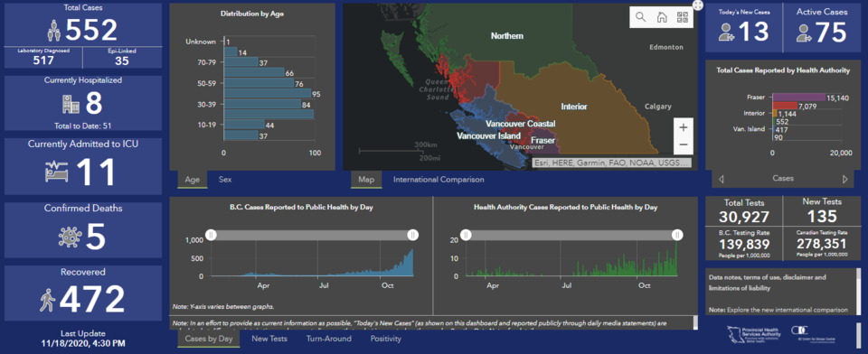
Task: Zoom out on the map
Action: coord(684,144)
